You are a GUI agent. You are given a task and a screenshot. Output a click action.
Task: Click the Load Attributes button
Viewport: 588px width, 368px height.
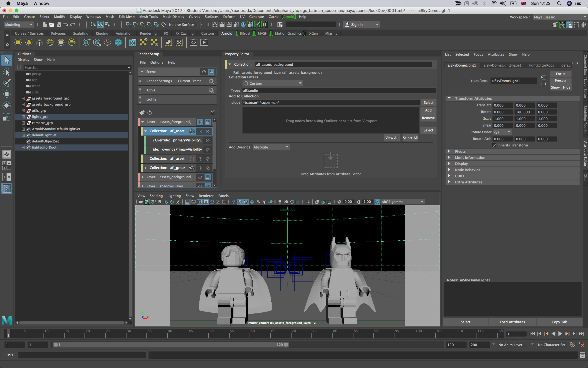[512, 322]
